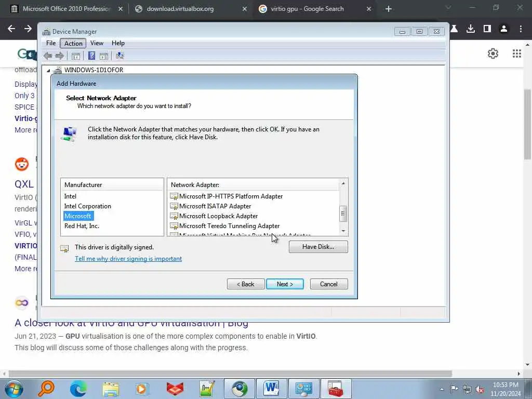Screen dimensions: 532x399
Task: Click the Have Disk... button
Action: (x=318, y=247)
